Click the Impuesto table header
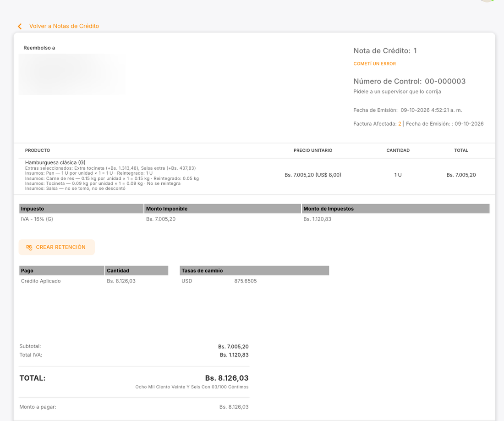The height and width of the screenshot is (421, 504). click(81, 209)
